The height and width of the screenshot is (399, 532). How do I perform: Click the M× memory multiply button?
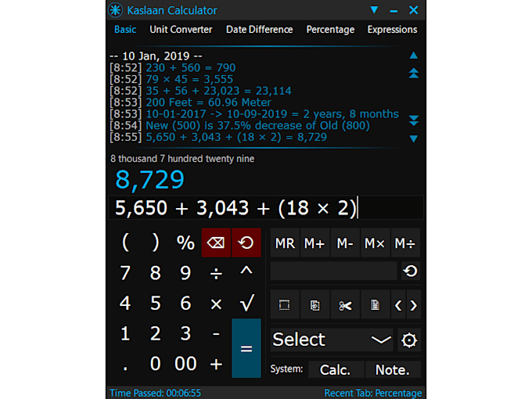point(375,243)
